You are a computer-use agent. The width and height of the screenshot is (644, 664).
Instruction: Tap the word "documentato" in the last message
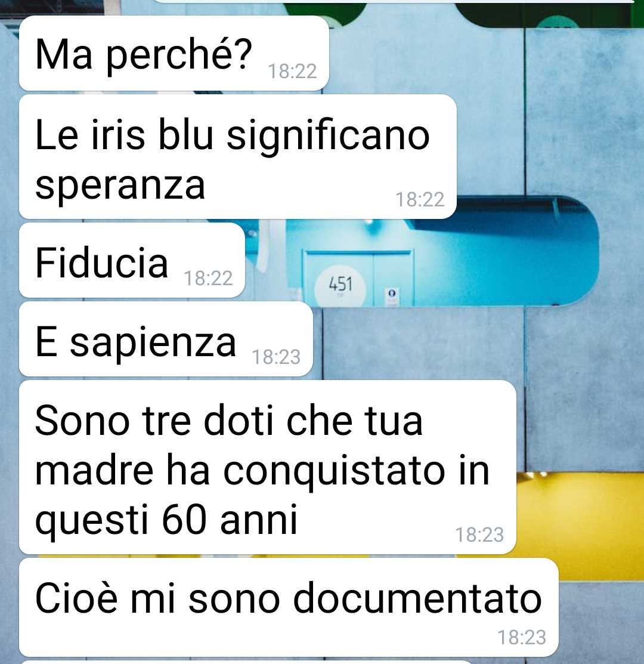pos(417,598)
